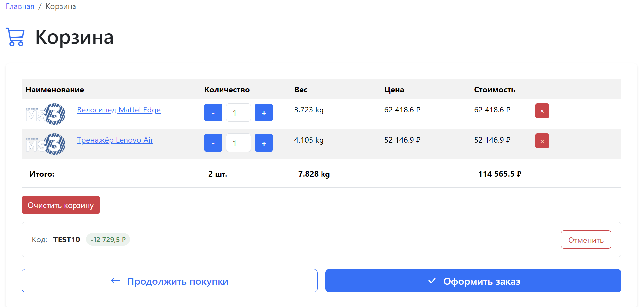The image size is (644, 307).
Task: Remove Велосипед Mattel Edge from cart
Action: click(x=542, y=111)
